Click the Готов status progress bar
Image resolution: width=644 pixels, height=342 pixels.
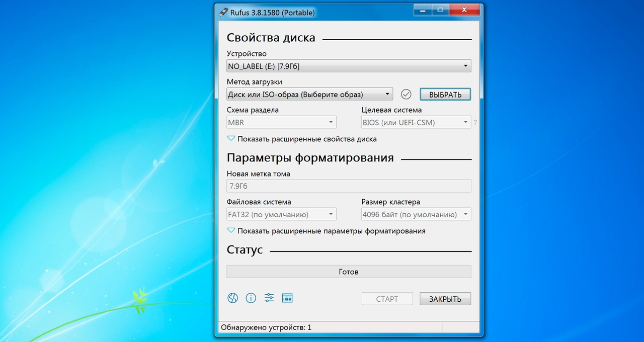point(349,272)
